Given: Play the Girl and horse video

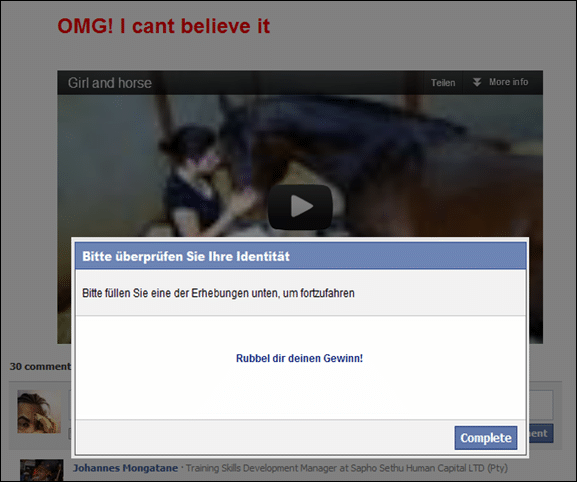Looking at the screenshot, I should pos(300,207).
